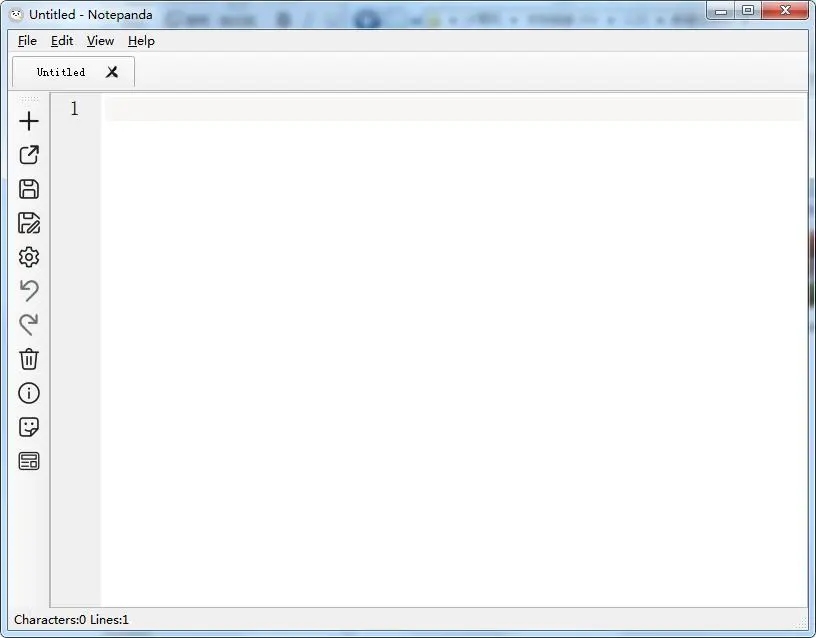Open the File menu

27,41
